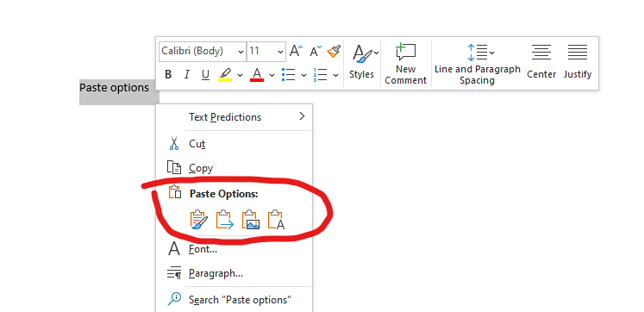The width and height of the screenshot is (644, 312).
Task: Center the selected text
Action: point(541,62)
